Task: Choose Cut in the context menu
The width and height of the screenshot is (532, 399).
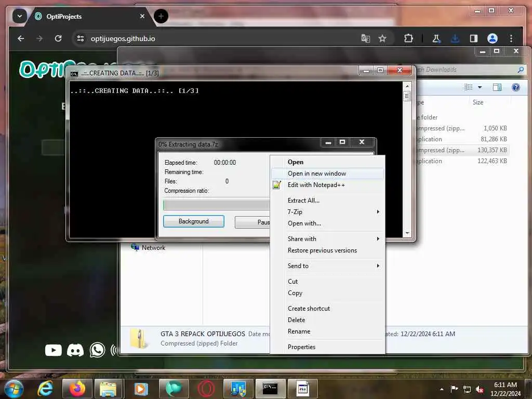Action: [x=327, y=281]
